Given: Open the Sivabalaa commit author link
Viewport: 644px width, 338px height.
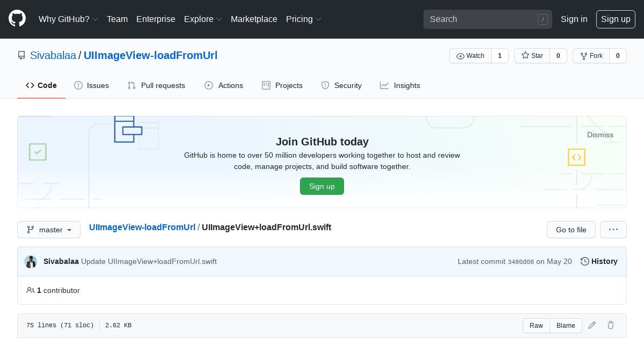Looking at the screenshot, I should tap(61, 261).
